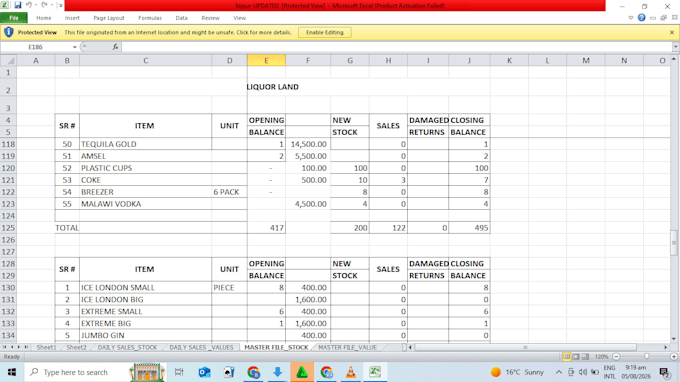The image size is (680, 382).
Task: Open the Page Layout ribbon tab
Action: 109,18
